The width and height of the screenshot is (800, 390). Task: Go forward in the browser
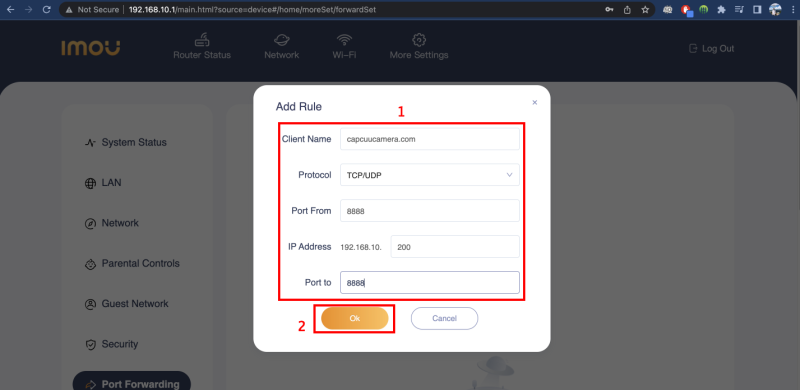point(29,9)
